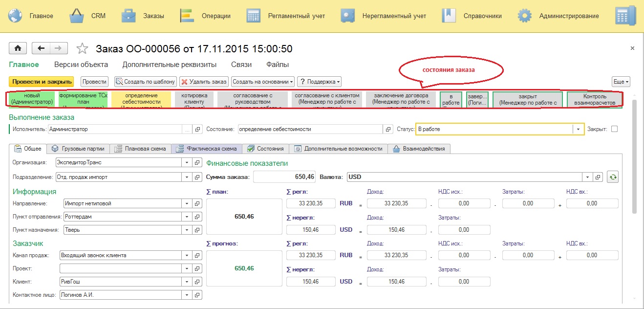Close the order form with X
The height and width of the screenshot is (309, 644).
[x=632, y=48]
